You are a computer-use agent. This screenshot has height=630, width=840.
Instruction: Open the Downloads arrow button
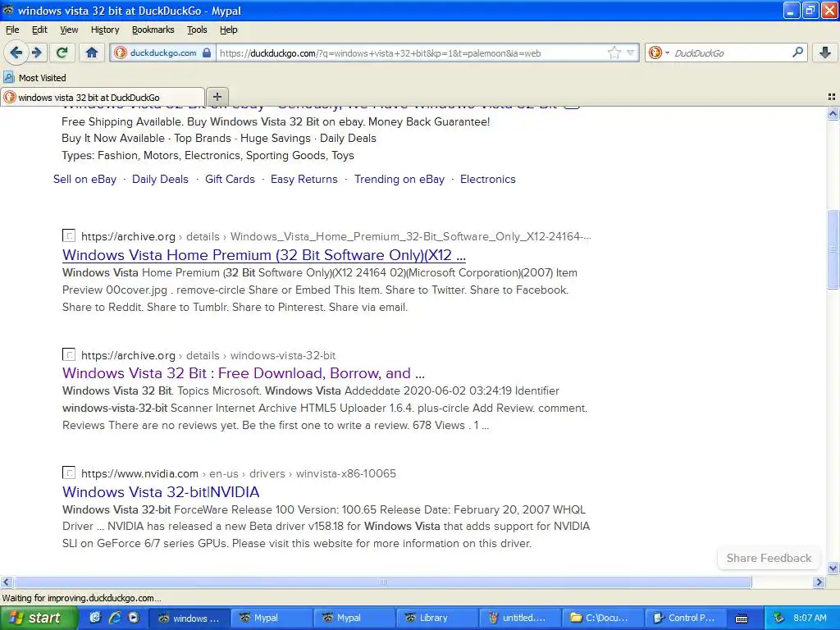pyautogui.click(x=825, y=52)
